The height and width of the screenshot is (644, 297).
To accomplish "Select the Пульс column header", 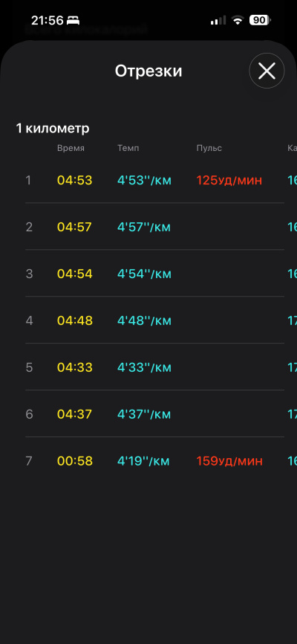I will click(x=209, y=148).
